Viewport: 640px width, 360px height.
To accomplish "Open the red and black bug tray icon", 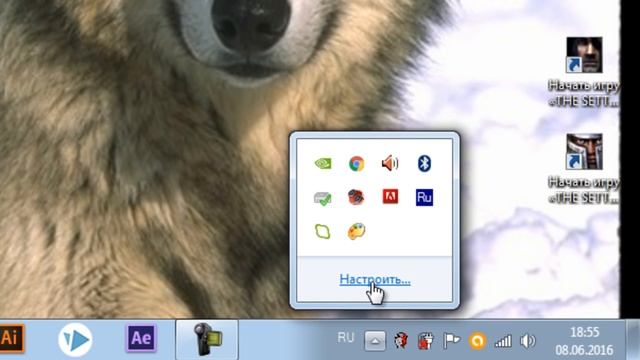I will (x=356, y=198).
